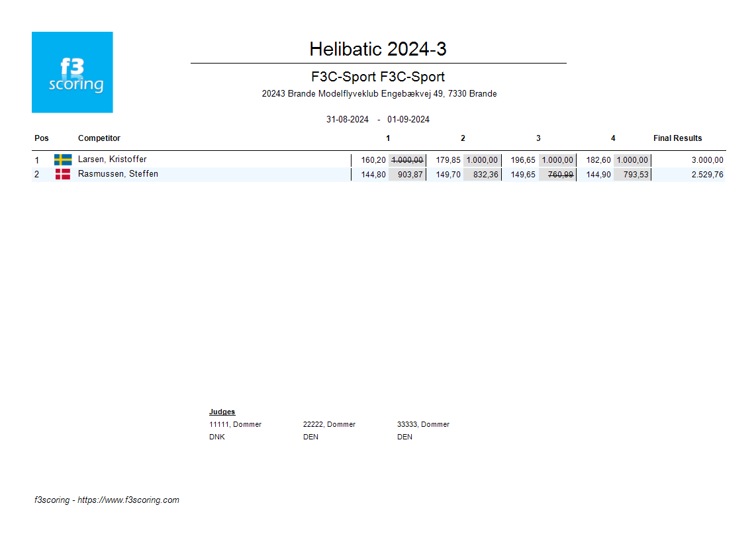Click the Danish flag beside Rasmussen, Steffen
This screenshot has width=756, height=538.
tap(63, 174)
